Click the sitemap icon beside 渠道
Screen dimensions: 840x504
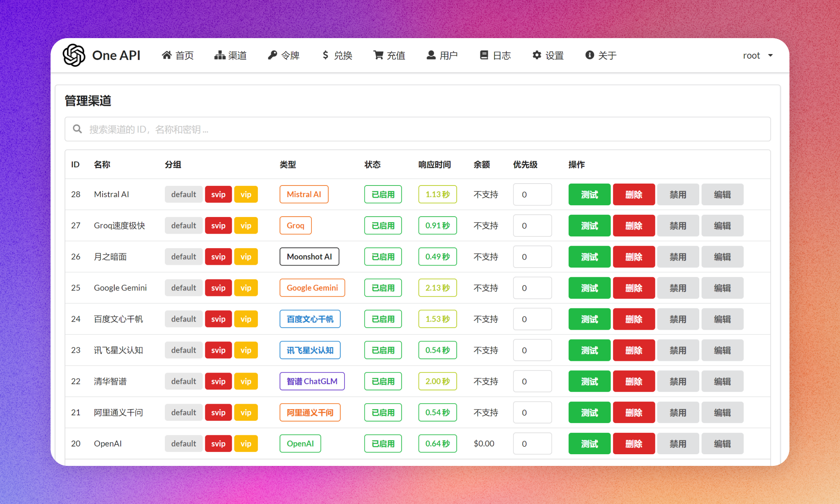click(220, 55)
